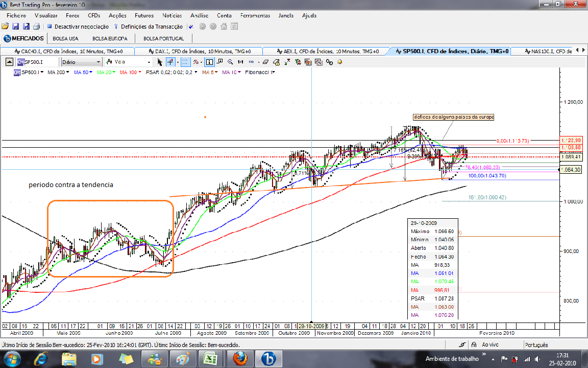
Task: Click the 29-10-2009 date marker on time axis
Action: (x=311, y=326)
